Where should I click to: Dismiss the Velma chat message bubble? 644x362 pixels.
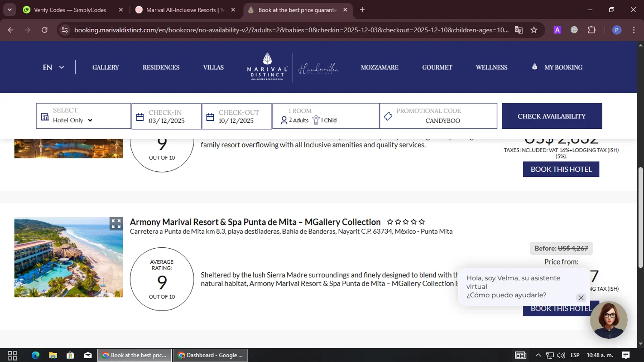(581, 298)
